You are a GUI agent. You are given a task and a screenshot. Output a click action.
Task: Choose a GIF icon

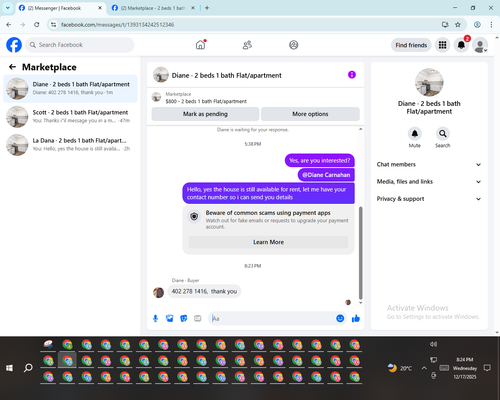tap(198, 318)
